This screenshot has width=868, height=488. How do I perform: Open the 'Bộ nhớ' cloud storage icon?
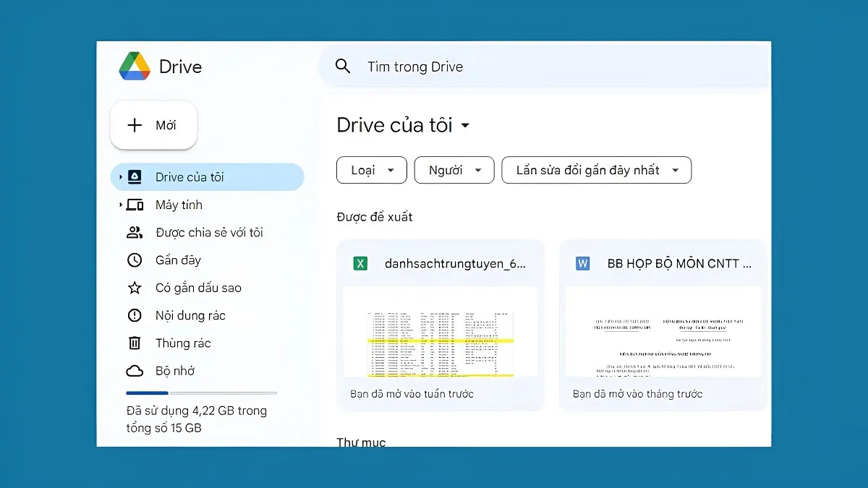tap(134, 370)
